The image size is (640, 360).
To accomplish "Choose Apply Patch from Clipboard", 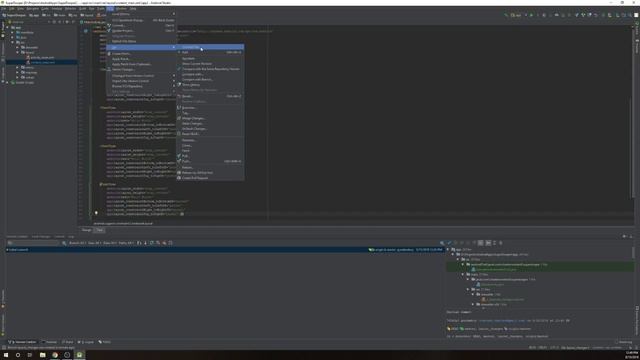I will click(141, 64).
